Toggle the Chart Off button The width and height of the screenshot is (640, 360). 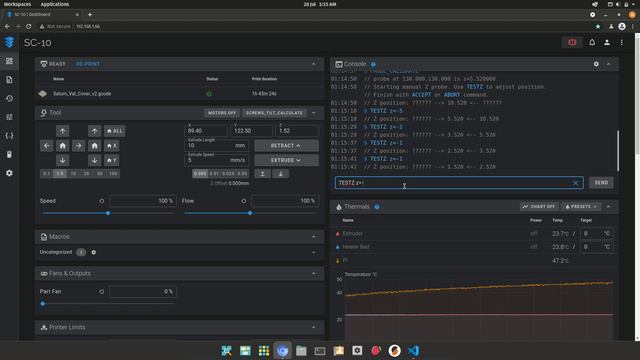click(539, 207)
